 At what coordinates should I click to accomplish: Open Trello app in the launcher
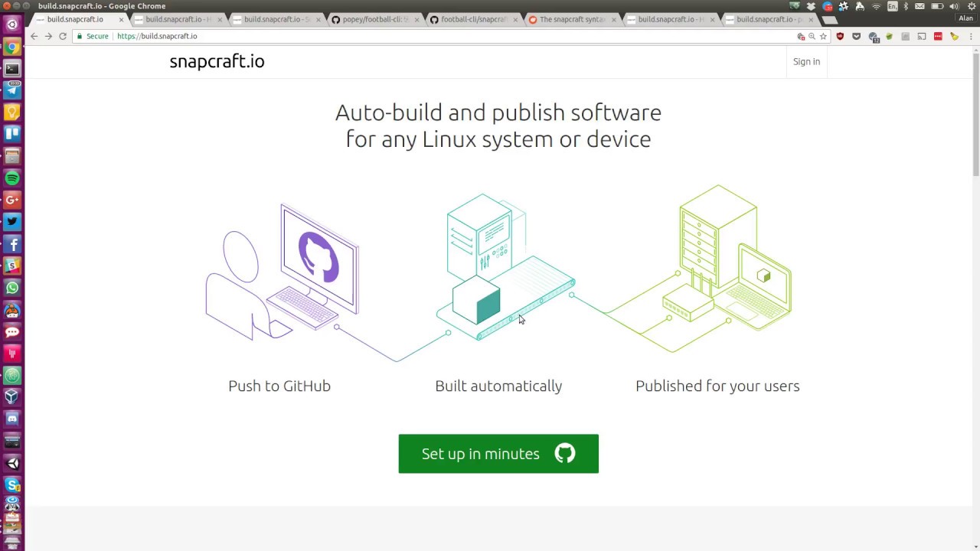12,134
